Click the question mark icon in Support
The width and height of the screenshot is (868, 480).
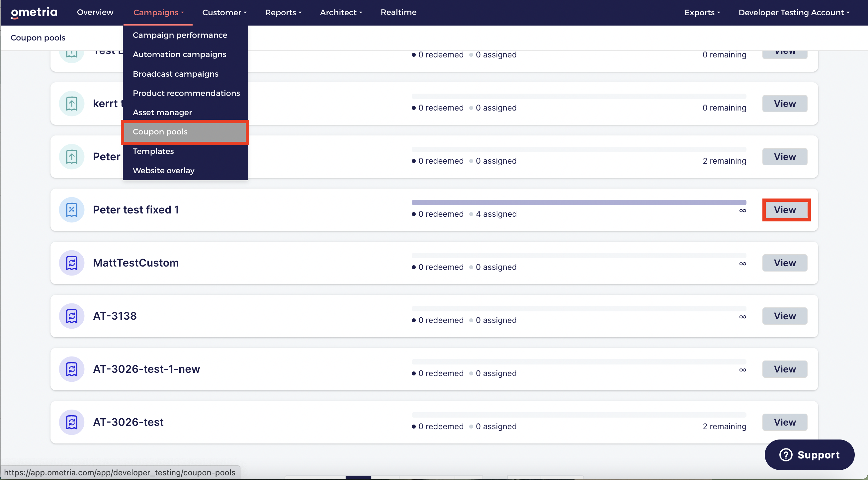click(786, 455)
